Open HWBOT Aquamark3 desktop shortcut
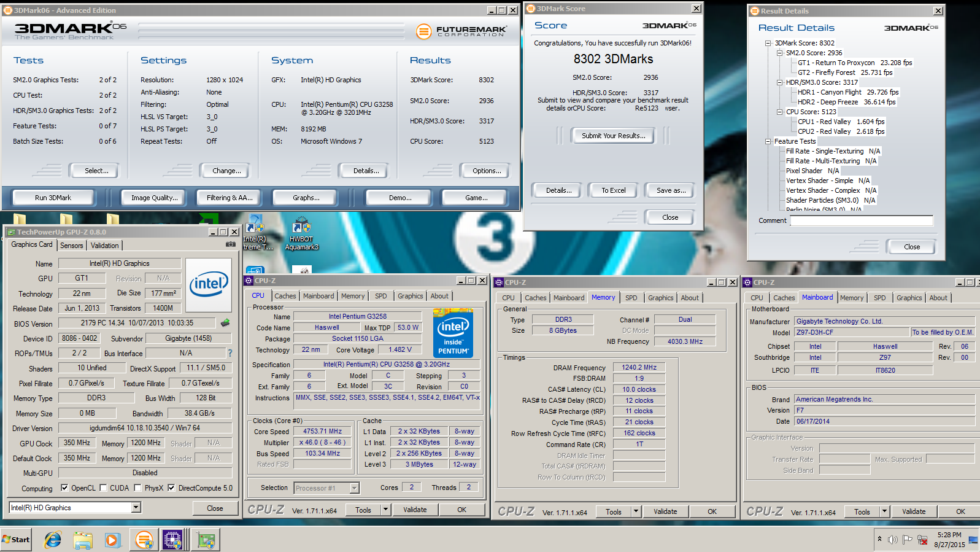The height and width of the screenshot is (552, 980). click(x=302, y=233)
